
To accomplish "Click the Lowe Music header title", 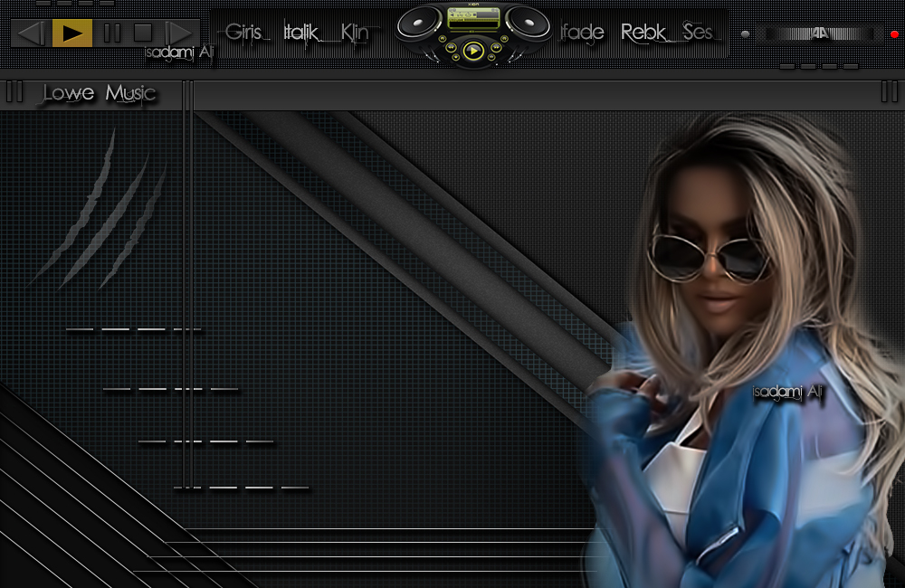I will click(100, 93).
